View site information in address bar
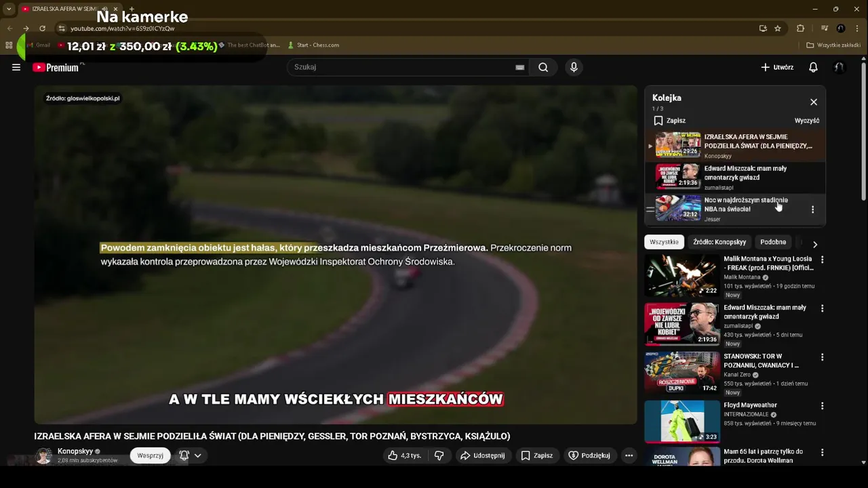Viewport: 868px width, 488px height. [x=62, y=28]
